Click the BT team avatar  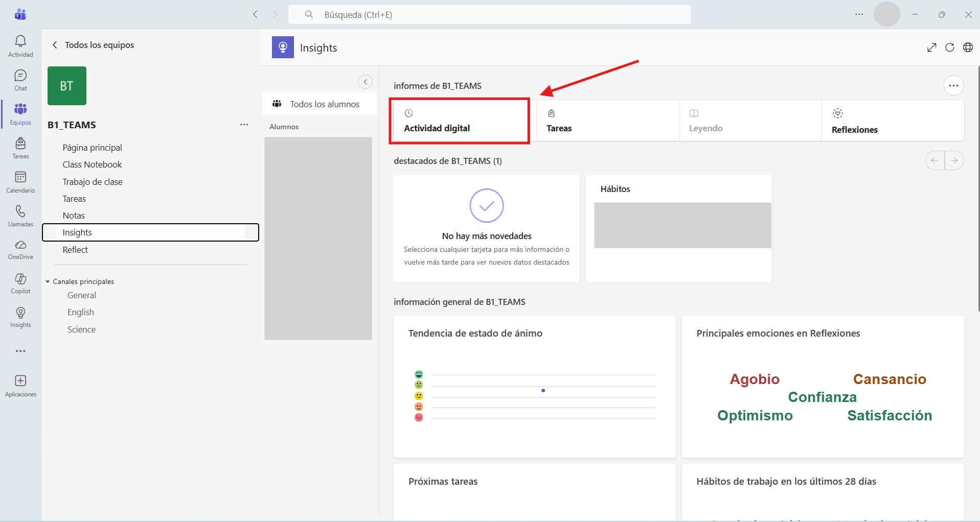click(67, 86)
